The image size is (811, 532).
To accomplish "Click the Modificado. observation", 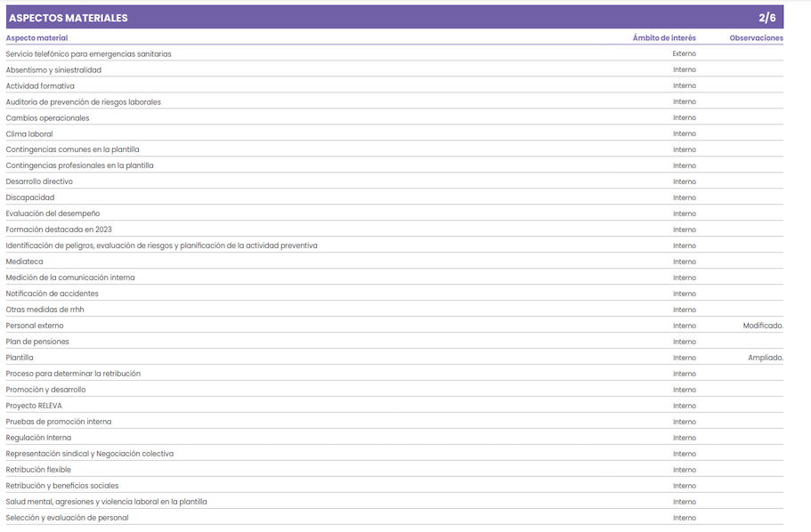I will tap(763, 326).
